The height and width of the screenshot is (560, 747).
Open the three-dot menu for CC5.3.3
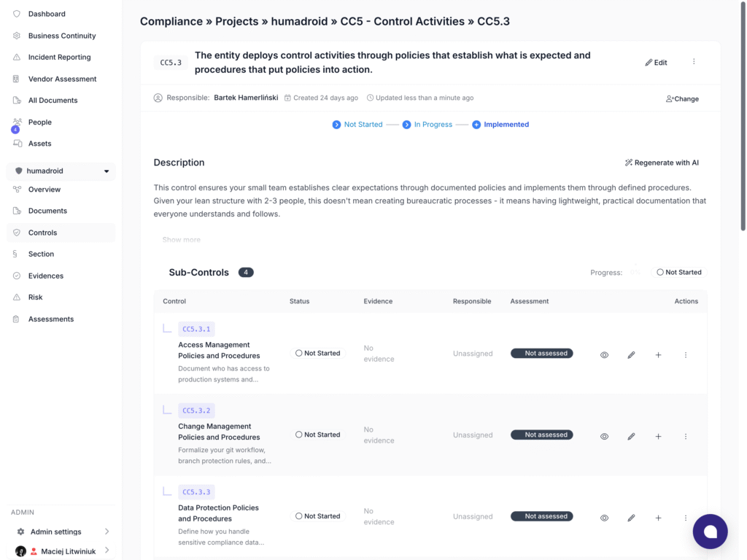pos(686,518)
